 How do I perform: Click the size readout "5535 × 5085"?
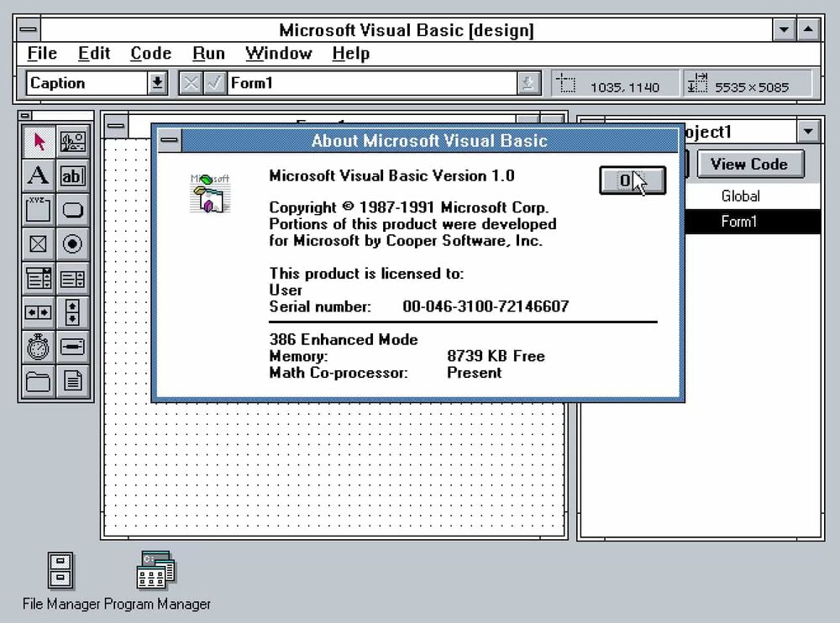[752, 87]
